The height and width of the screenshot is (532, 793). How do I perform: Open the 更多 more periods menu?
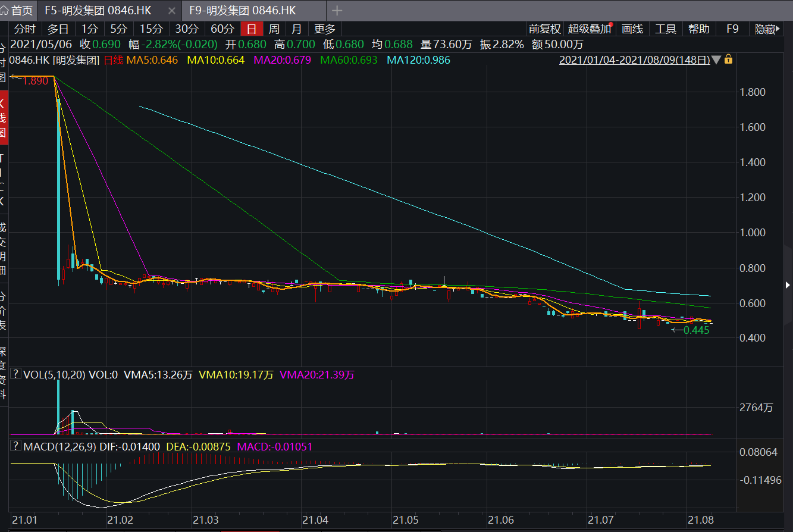click(325, 29)
